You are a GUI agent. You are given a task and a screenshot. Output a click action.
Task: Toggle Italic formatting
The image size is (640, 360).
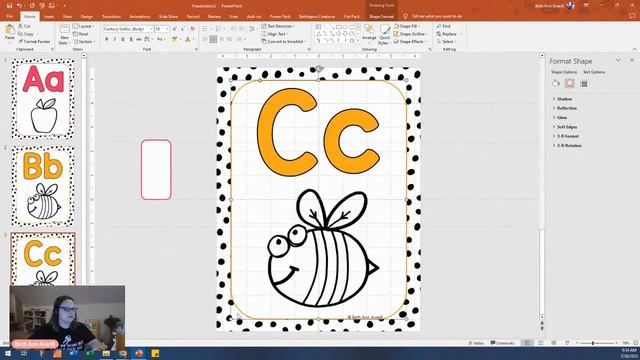coord(115,39)
